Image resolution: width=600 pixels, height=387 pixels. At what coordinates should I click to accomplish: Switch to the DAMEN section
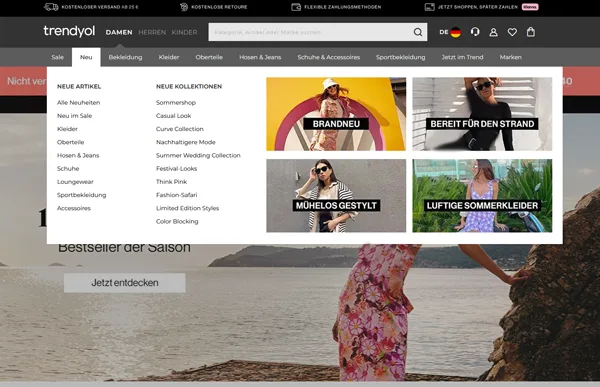coord(119,33)
